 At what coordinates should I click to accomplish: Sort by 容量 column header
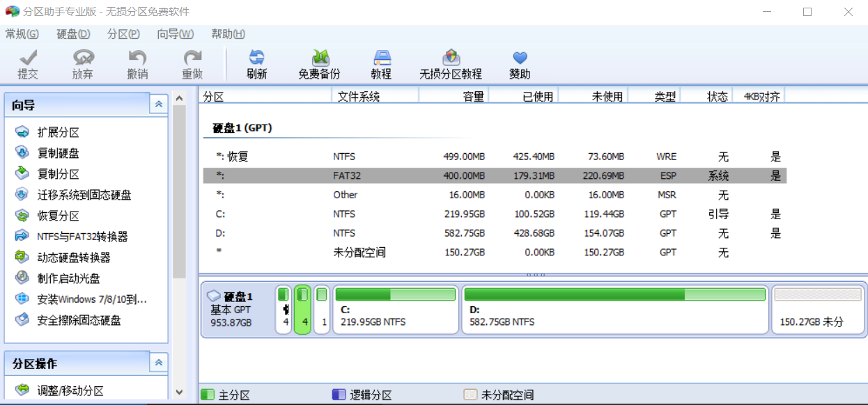pyautogui.click(x=453, y=97)
